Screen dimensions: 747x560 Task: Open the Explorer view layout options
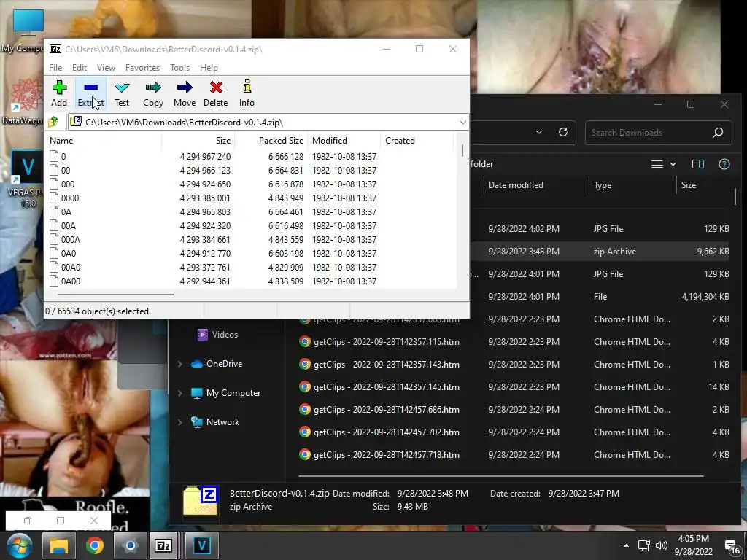click(x=663, y=164)
